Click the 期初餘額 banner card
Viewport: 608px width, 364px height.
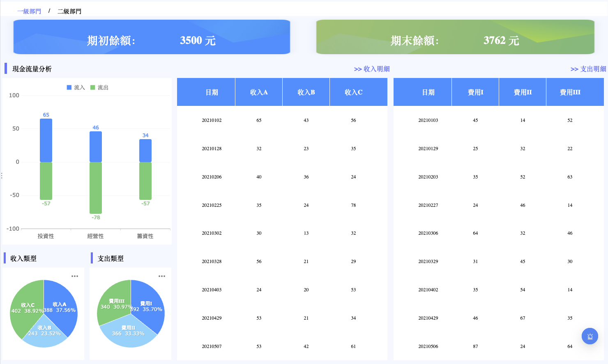(152, 37)
